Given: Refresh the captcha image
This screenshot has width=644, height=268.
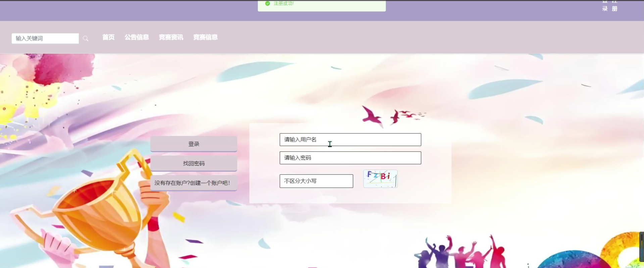Looking at the screenshot, I should click(381, 179).
